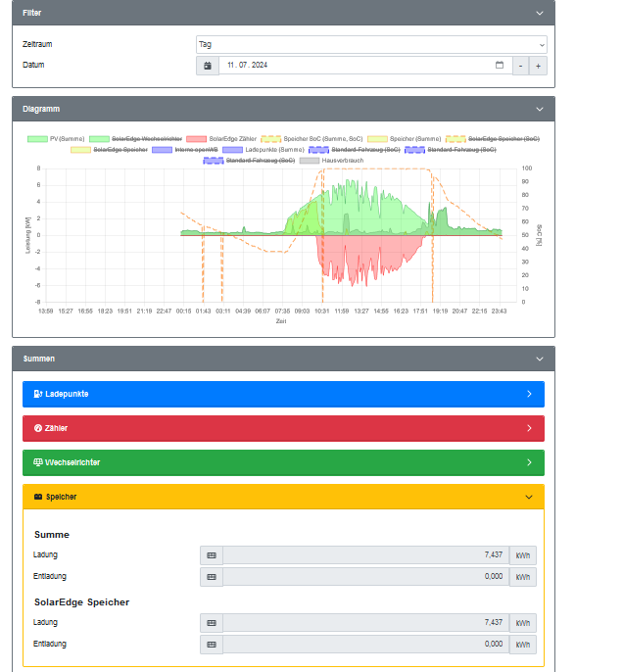Collapse the Diagramm panel chevron
The height and width of the screenshot is (672, 623).
click(540, 110)
